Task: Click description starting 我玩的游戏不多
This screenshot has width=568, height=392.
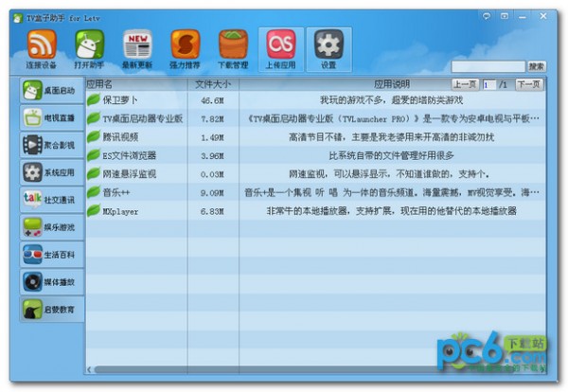Action: click(x=392, y=100)
